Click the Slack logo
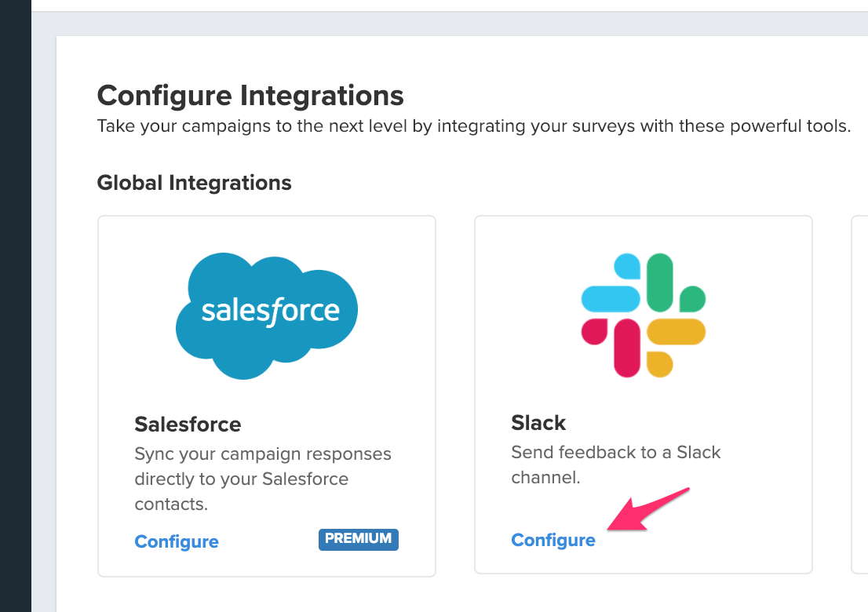This screenshot has height=612, width=868. pyautogui.click(x=643, y=315)
